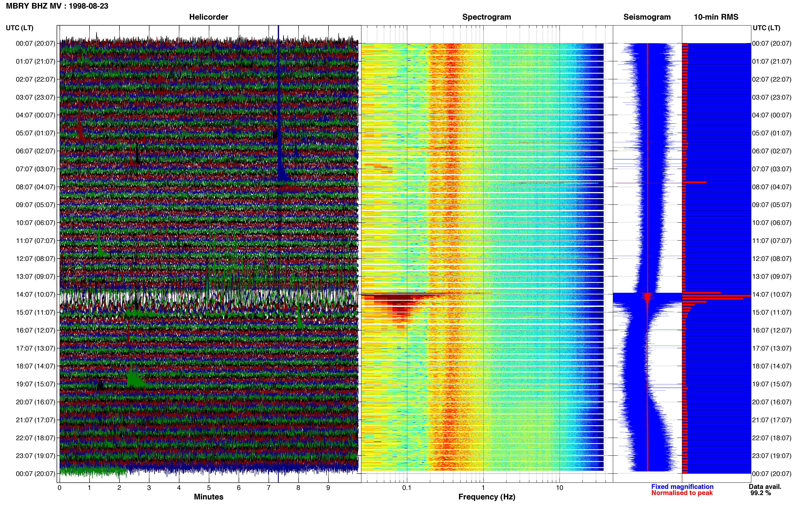Viewport: 812px width, 508px height.
Task: Click RMS-side time label 17:07 (13:07)
Action: tap(772, 348)
